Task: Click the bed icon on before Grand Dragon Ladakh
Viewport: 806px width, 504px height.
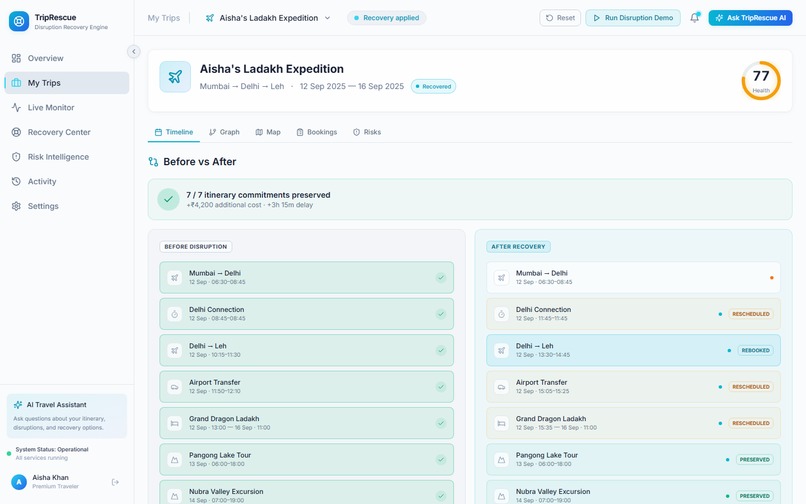Action: 175,424
